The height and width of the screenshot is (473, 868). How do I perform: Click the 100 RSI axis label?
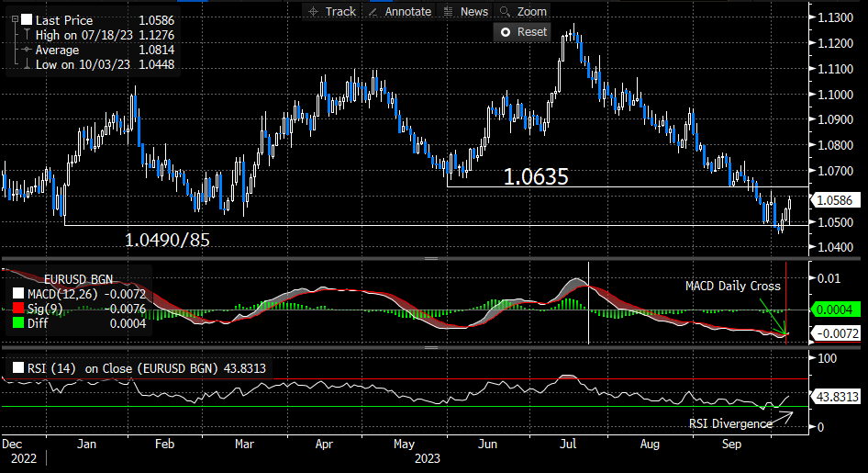(827, 358)
